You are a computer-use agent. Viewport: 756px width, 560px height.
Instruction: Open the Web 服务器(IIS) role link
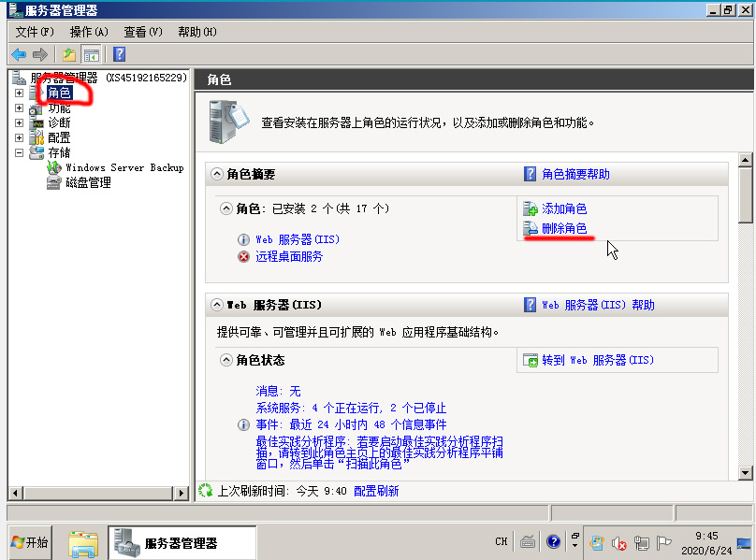point(298,239)
